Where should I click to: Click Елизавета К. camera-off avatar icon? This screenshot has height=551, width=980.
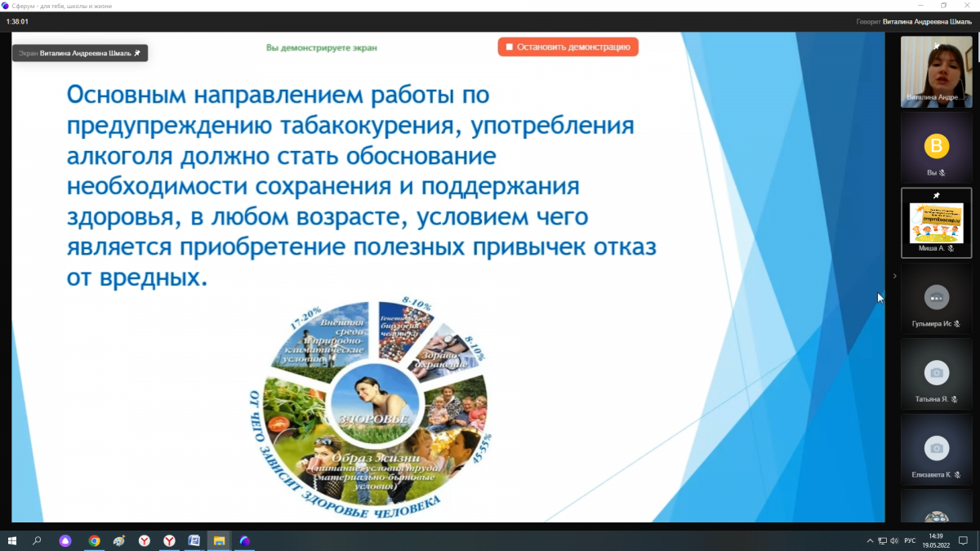(936, 448)
